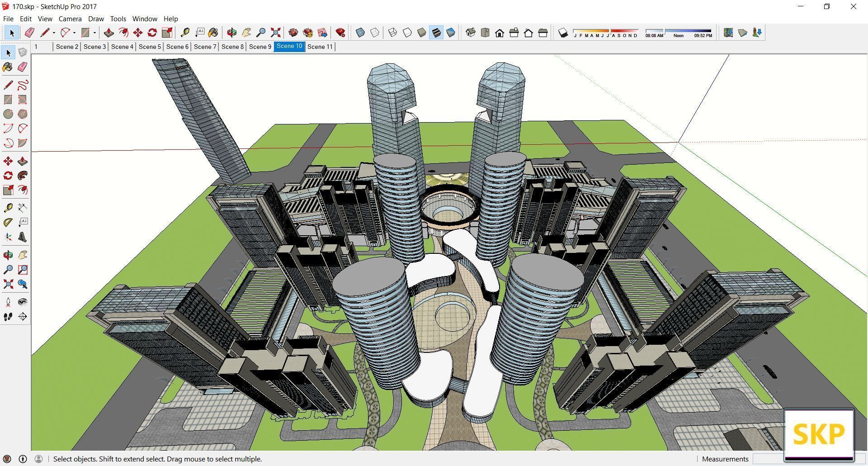Select the Position Camera tool
Screen dimensions: 868x466
[8, 302]
